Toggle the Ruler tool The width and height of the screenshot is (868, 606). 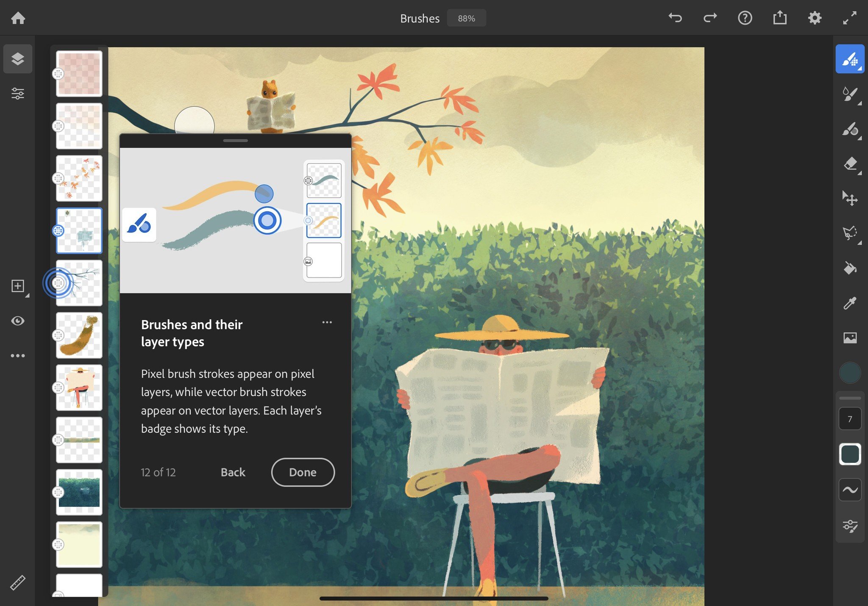(18, 582)
